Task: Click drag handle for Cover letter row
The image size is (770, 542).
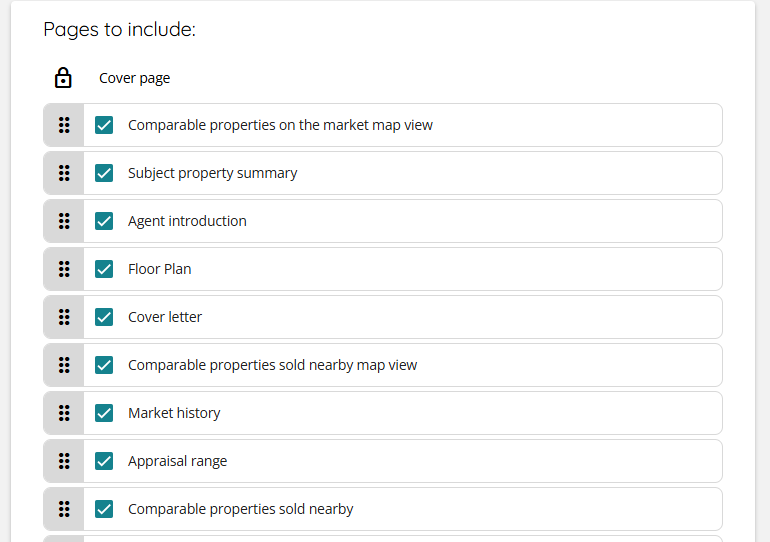Action: [x=64, y=317]
